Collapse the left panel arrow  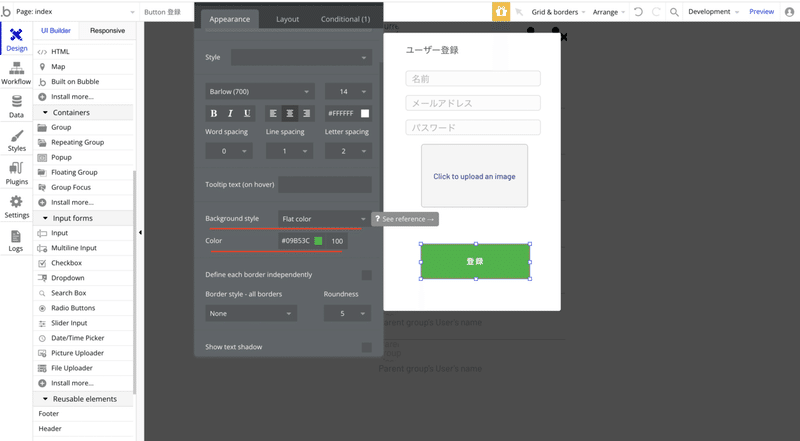pos(140,233)
